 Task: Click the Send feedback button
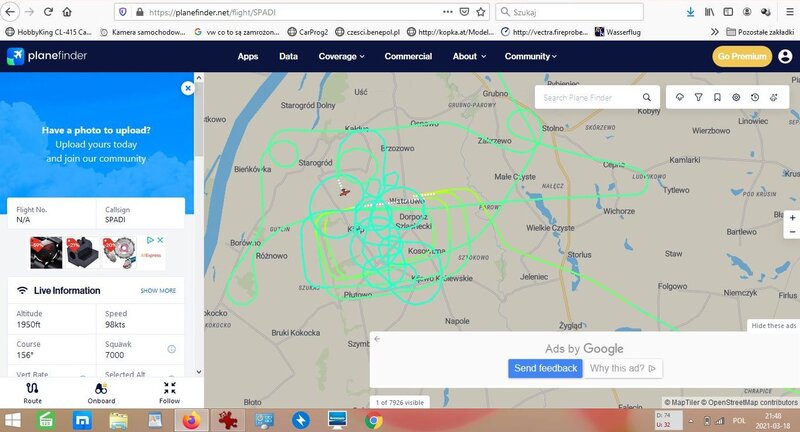545,368
